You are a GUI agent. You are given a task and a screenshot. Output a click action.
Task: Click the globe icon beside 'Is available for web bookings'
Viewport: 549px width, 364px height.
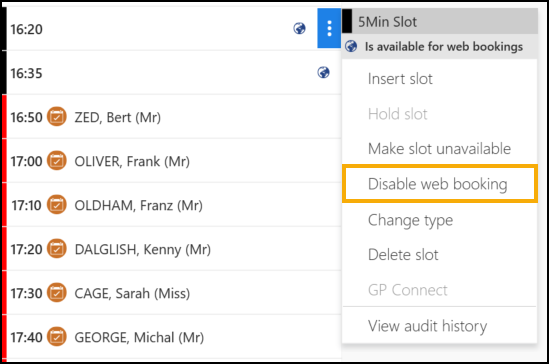point(351,46)
